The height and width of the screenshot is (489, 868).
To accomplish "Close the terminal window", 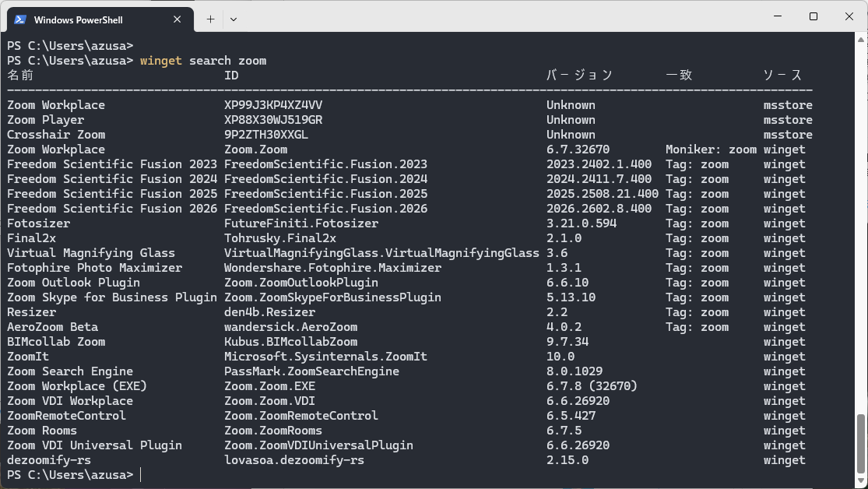I will (x=849, y=16).
